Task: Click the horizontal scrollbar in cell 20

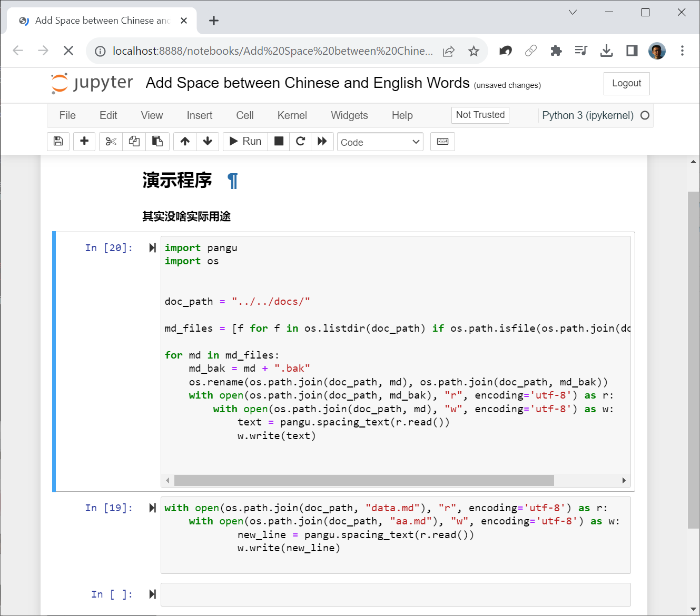Action: (363, 480)
